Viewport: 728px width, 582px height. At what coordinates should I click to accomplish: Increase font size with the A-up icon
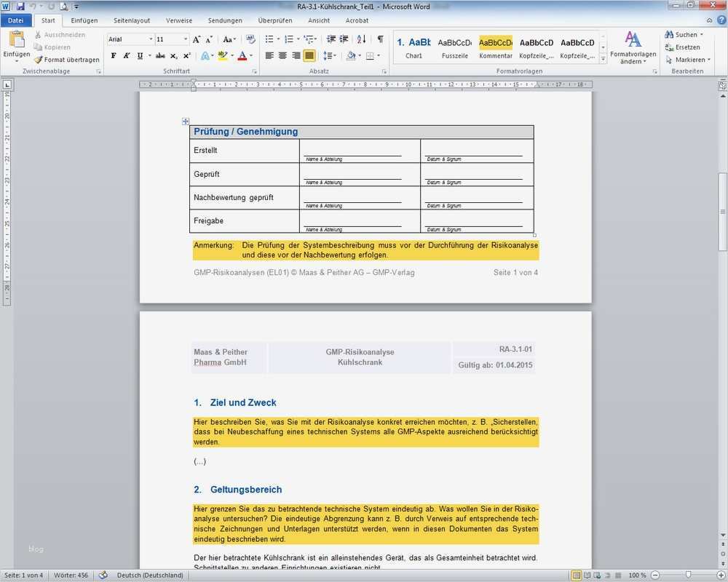click(x=197, y=39)
